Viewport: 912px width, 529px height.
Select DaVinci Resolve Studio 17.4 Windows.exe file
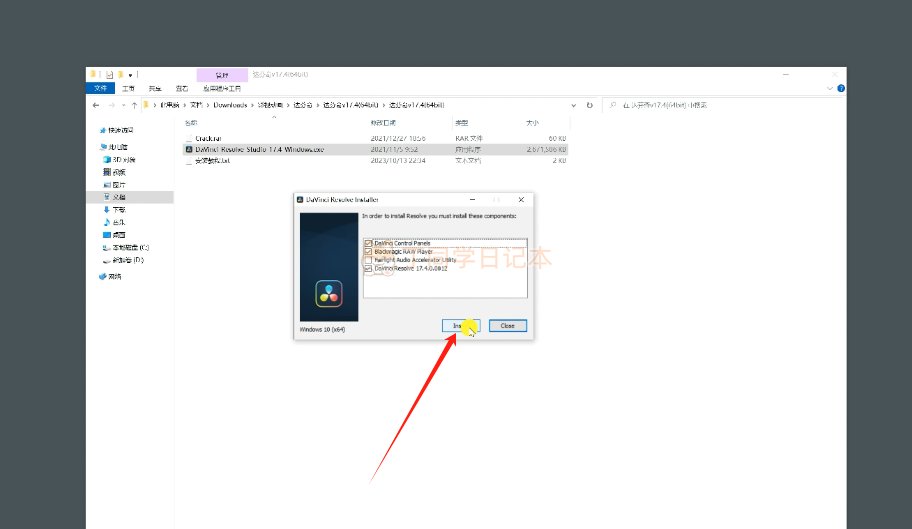[259, 149]
